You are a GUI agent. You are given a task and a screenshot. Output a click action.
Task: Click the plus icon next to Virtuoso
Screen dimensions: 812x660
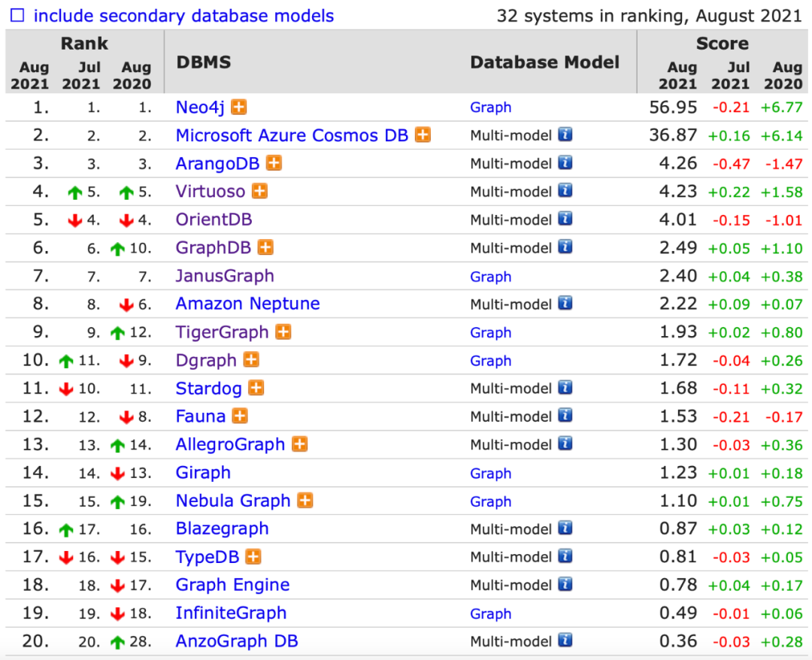click(260, 191)
